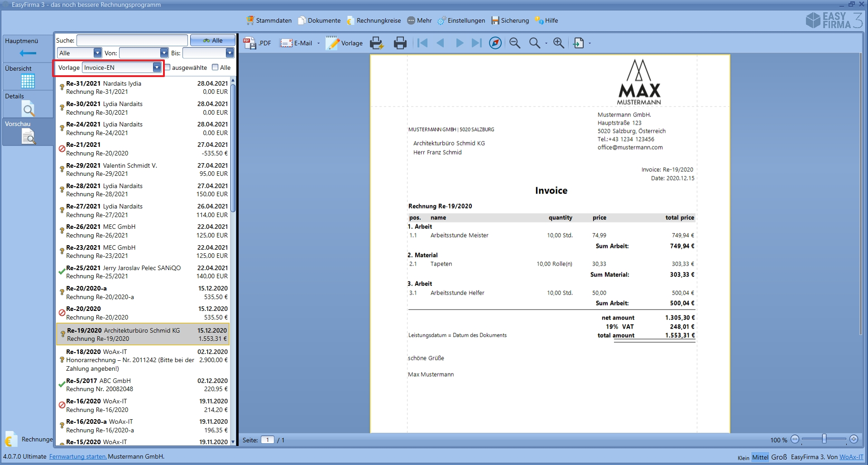Click the zoom slider handle
The width and height of the screenshot is (868, 465).
tap(824, 439)
